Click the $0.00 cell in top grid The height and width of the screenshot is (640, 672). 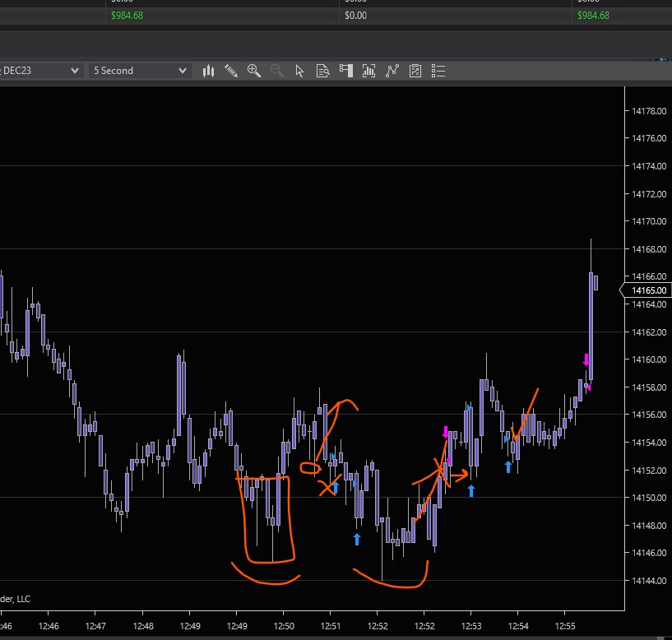[355, 16]
